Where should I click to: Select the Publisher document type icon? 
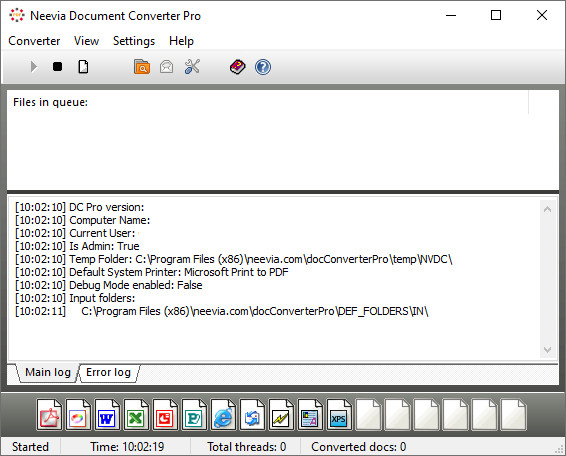(x=194, y=414)
